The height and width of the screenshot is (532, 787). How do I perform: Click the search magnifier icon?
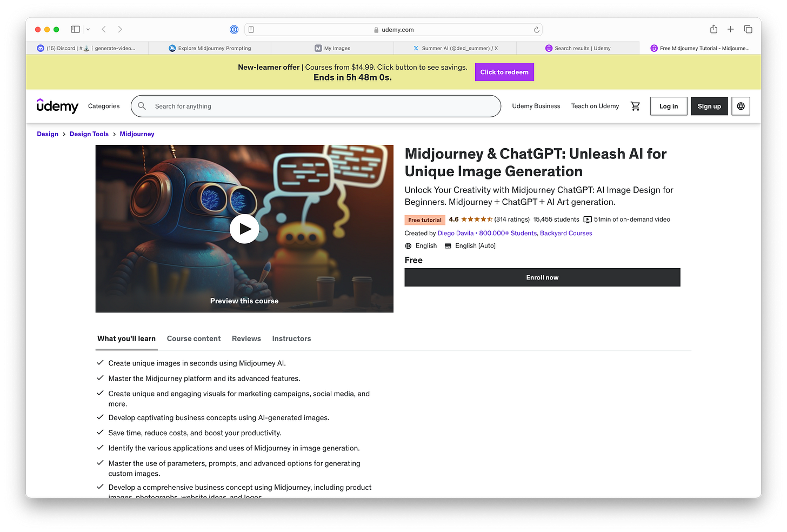[x=142, y=106]
